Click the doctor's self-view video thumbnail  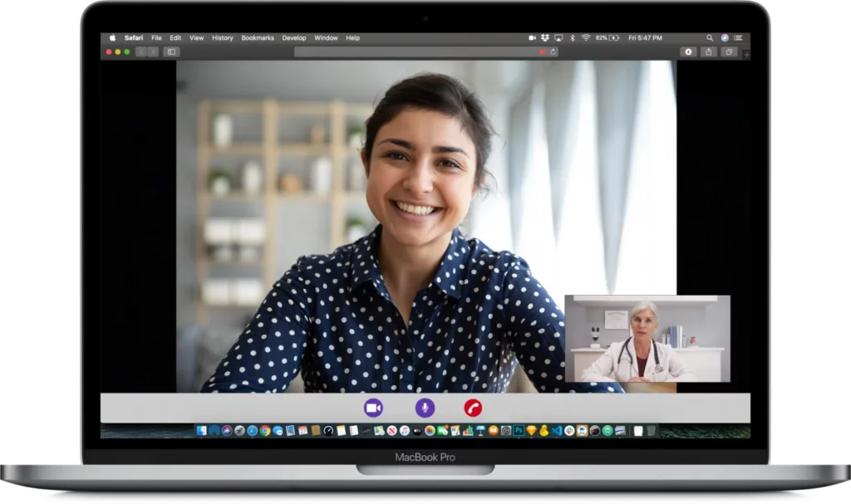coord(647,339)
